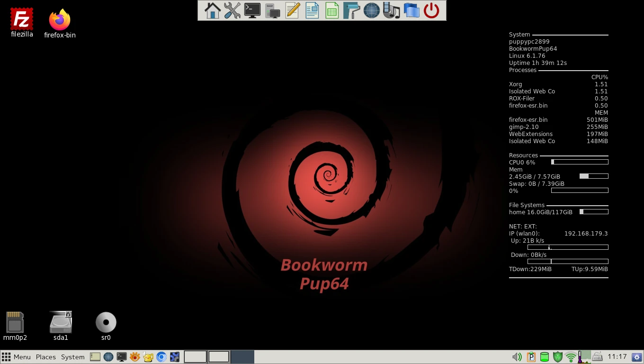
Task: Launch the multimedia film and music icon
Action: click(391, 10)
